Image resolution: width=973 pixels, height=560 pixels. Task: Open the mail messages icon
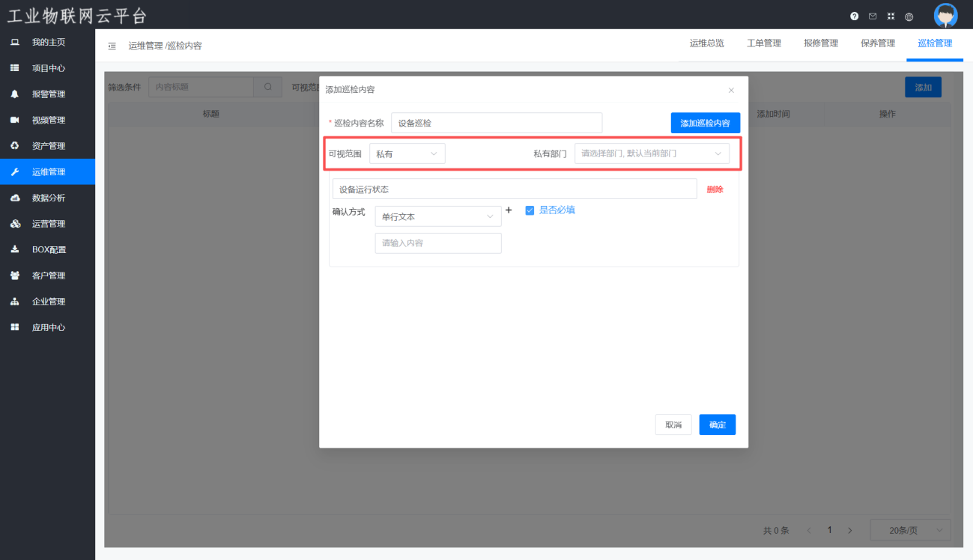click(873, 16)
